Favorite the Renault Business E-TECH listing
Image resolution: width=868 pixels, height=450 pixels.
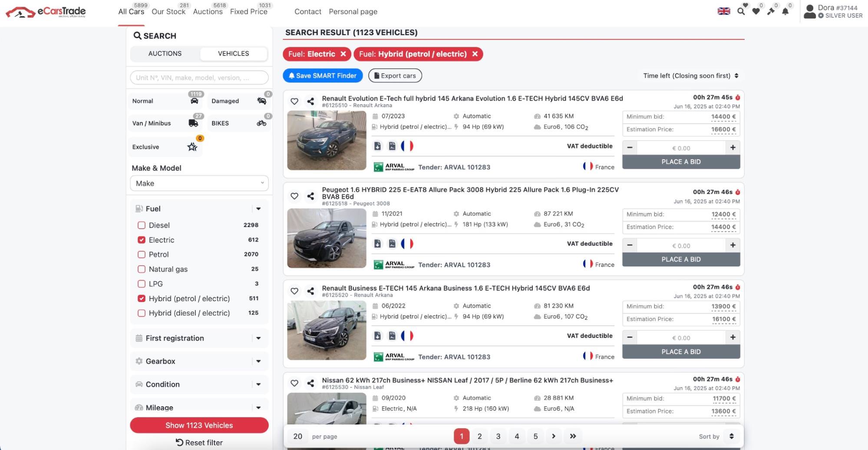(x=294, y=291)
